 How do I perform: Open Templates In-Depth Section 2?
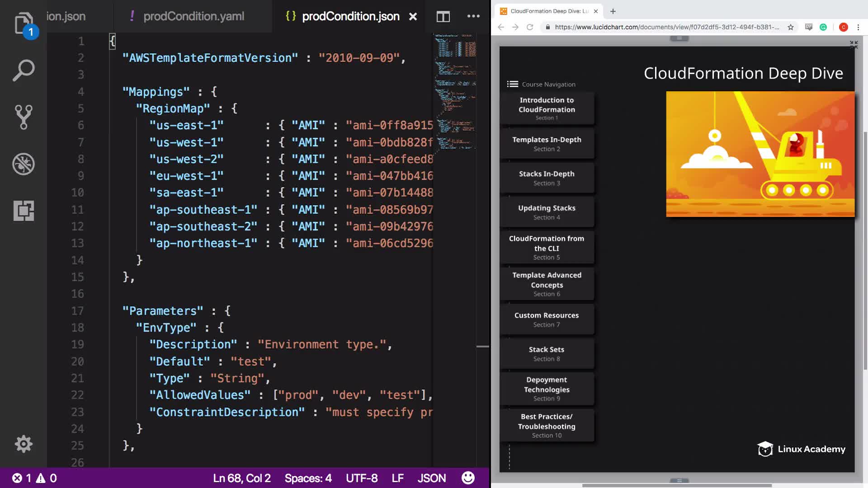pos(547,144)
